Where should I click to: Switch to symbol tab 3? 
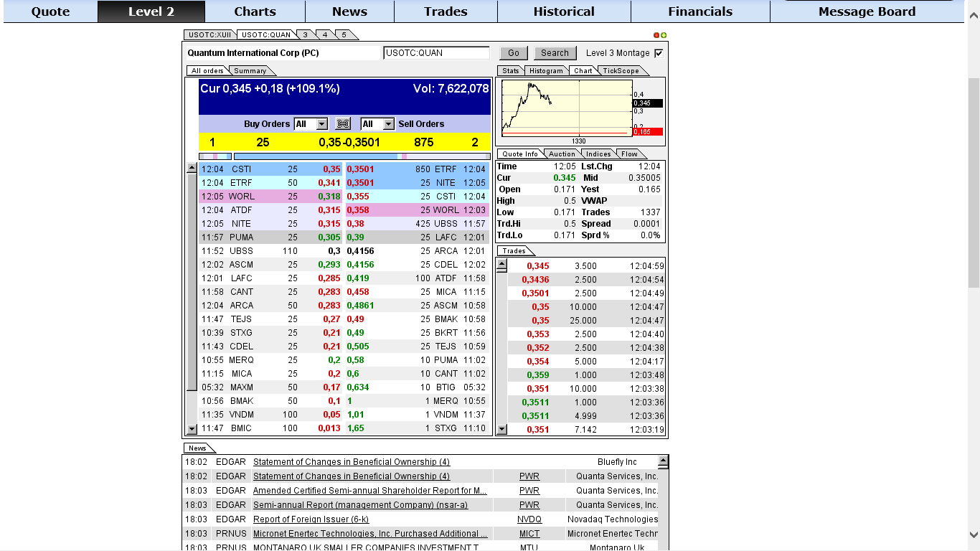click(305, 34)
